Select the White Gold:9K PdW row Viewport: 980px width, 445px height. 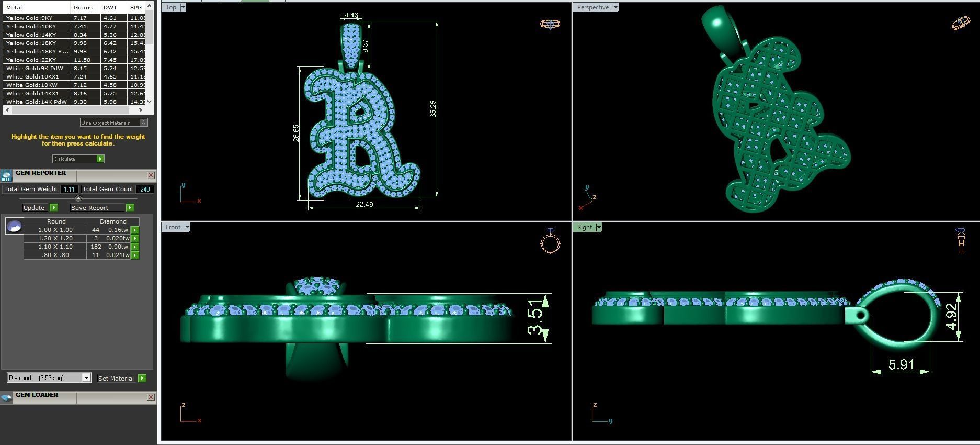point(74,68)
